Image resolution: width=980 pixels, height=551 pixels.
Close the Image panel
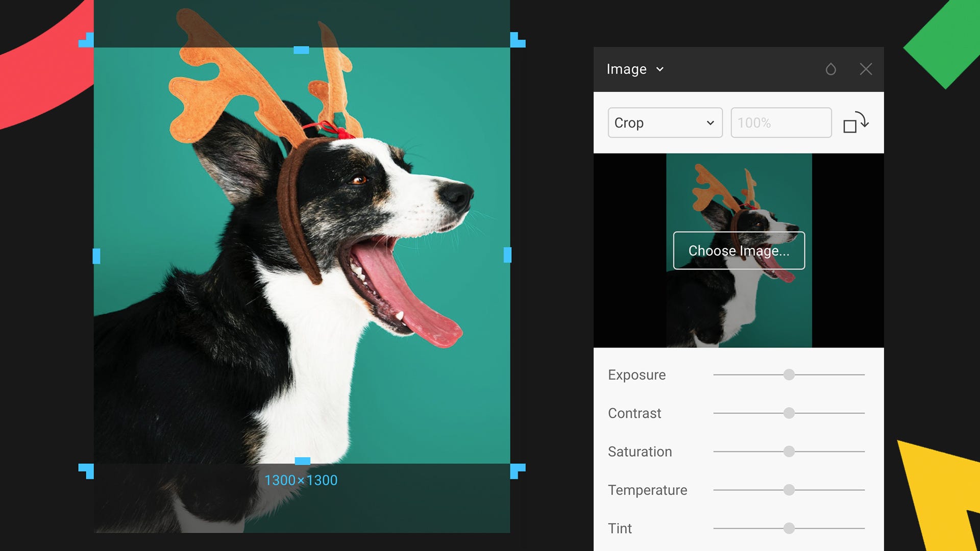866,69
